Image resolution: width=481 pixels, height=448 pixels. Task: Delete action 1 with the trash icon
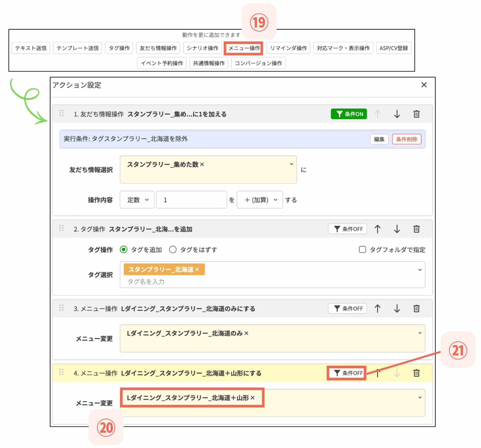[x=417, y=114]
